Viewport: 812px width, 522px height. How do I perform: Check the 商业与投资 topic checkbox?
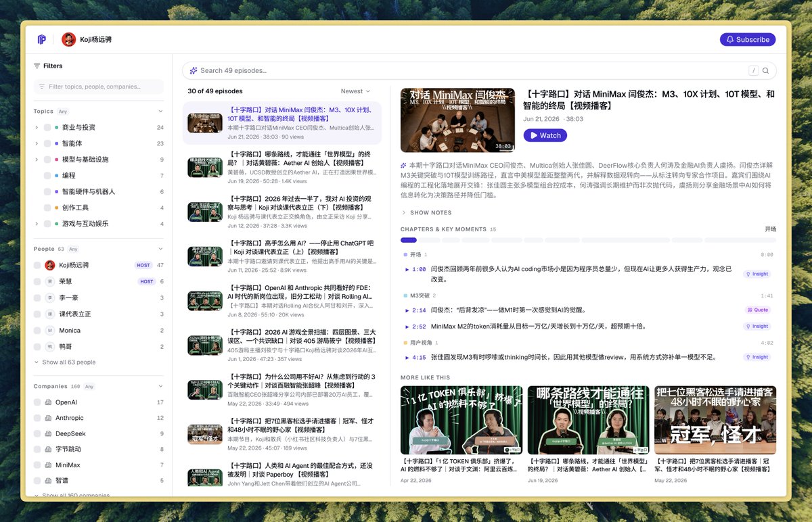click(x=47, y=127)
